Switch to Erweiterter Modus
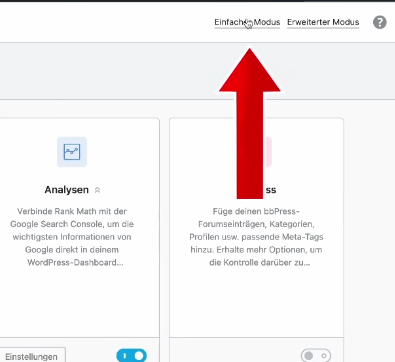395x362 pixels. pyautogui.click(x=323, y=22)
